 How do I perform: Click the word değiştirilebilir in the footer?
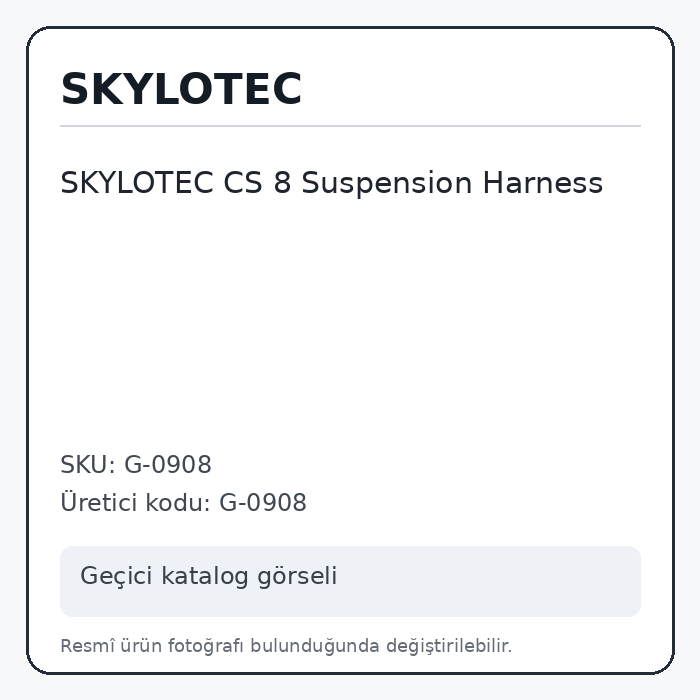coord(449,646)
